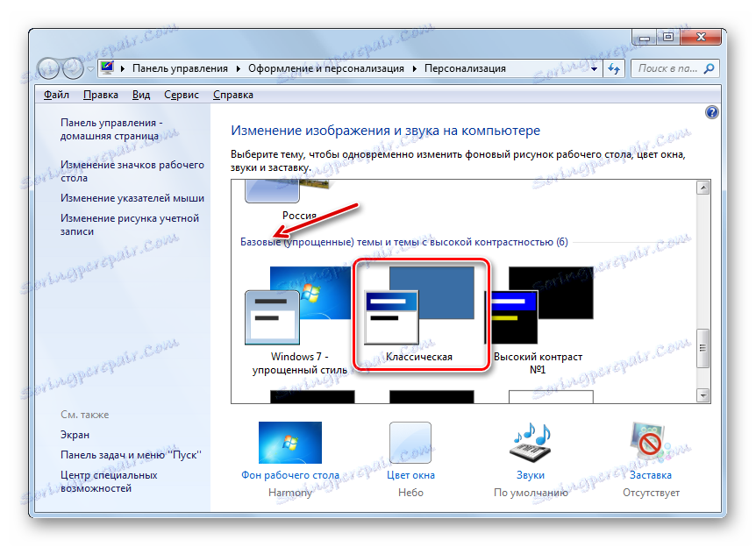Minimize the Персонализация window
Viewport: 756px width, 547px height.
(x=644, y=37)
